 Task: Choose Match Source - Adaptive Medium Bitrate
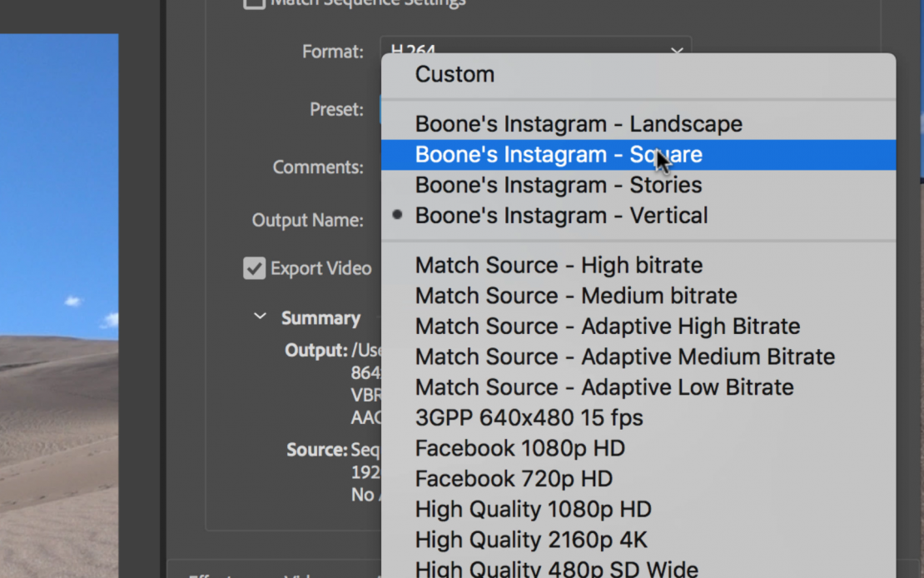(624, 356)
